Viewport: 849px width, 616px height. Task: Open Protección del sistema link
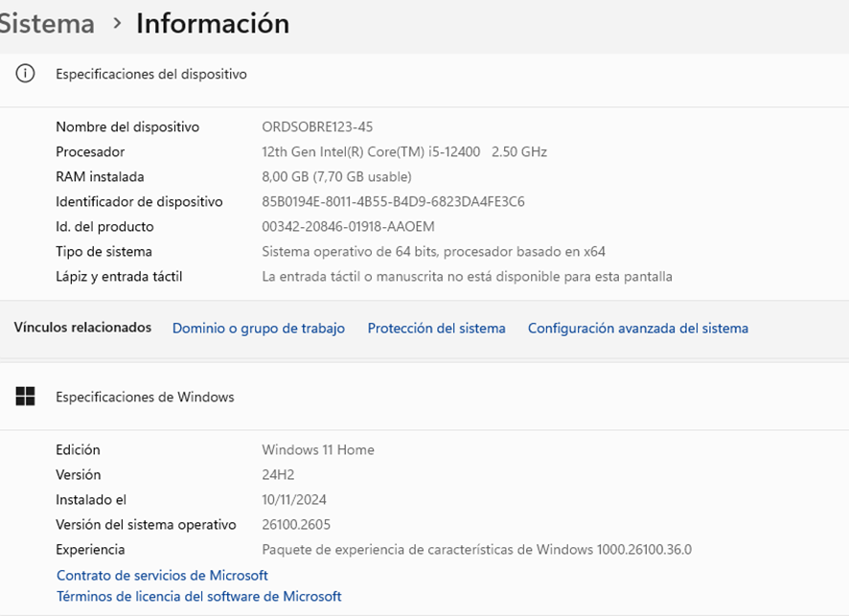436,328
